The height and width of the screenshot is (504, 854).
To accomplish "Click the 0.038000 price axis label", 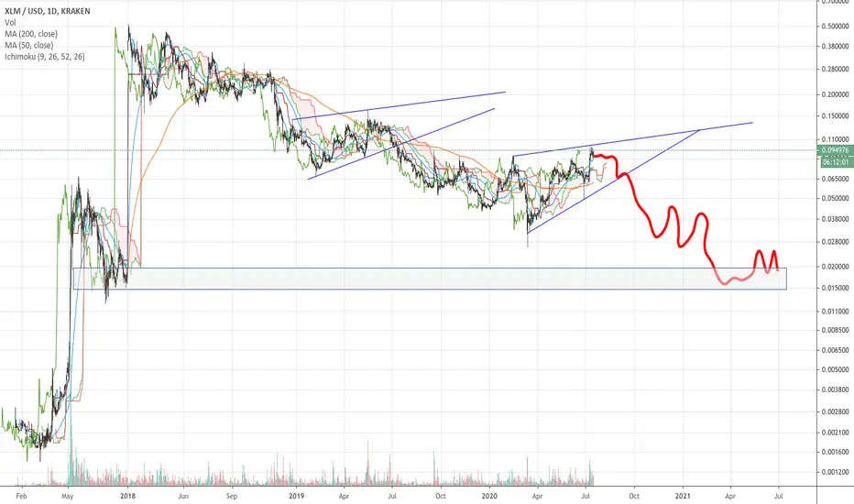I will (836, 219).
